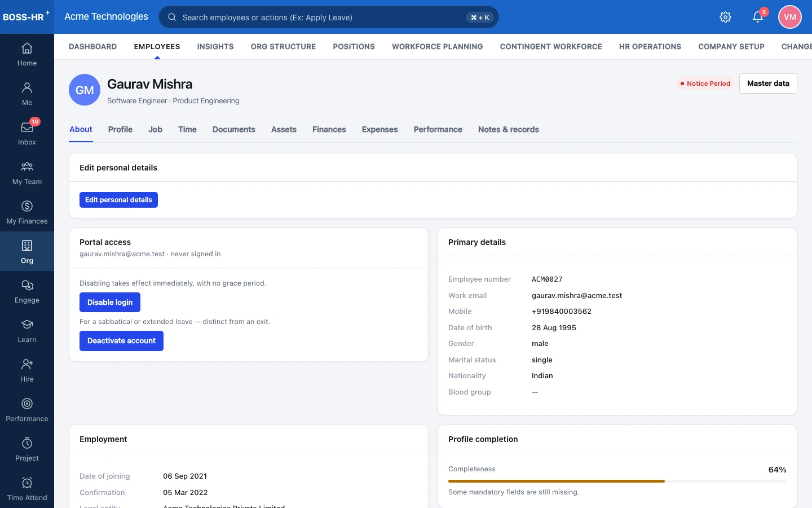
Task: Open the settings gear icon
Action: click(726, 17)
